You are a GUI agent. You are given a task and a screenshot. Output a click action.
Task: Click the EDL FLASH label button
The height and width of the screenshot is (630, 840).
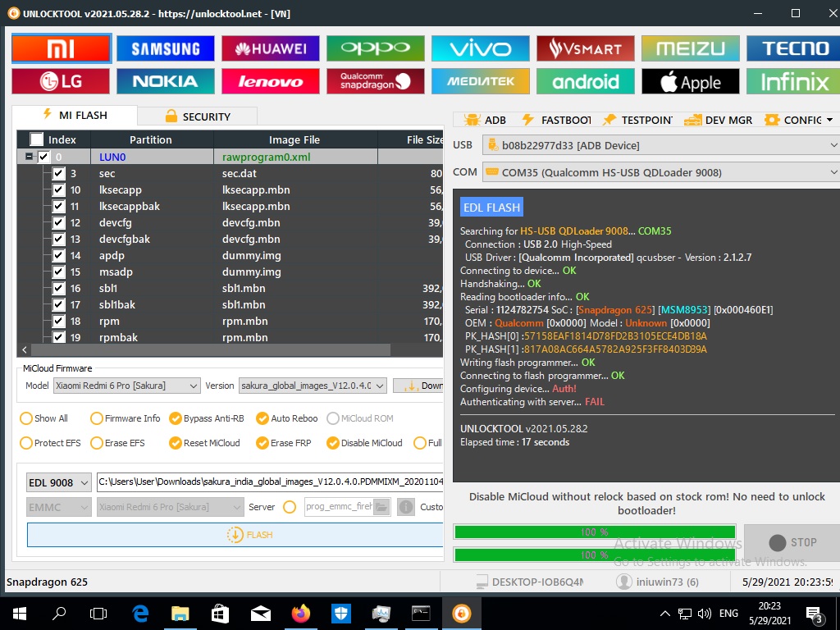[x=492, y=208]
